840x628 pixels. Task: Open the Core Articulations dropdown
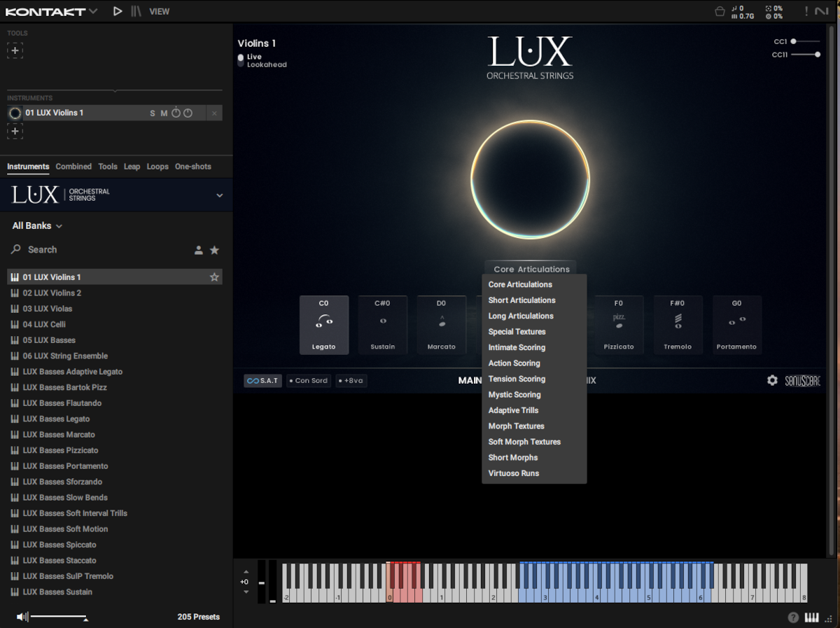point(531,269)
